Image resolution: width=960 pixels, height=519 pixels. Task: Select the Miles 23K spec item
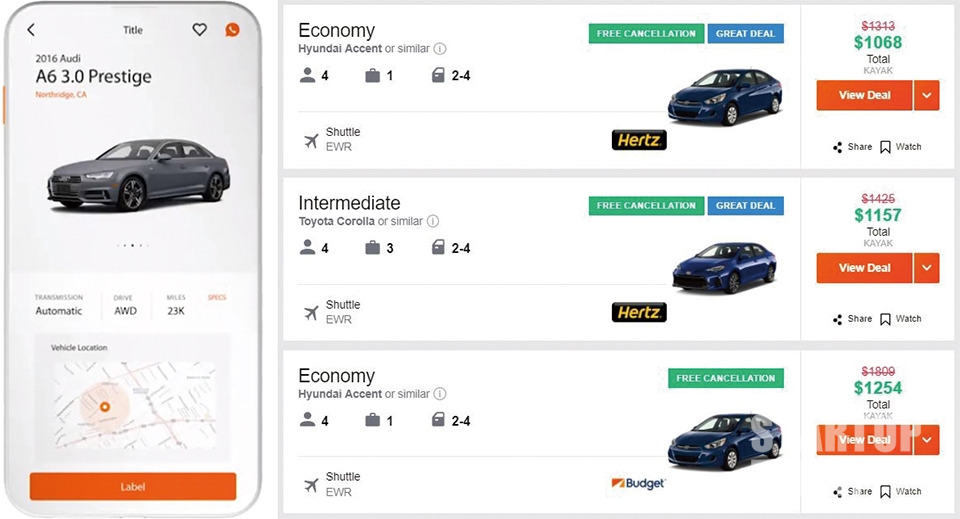(176, 305)
